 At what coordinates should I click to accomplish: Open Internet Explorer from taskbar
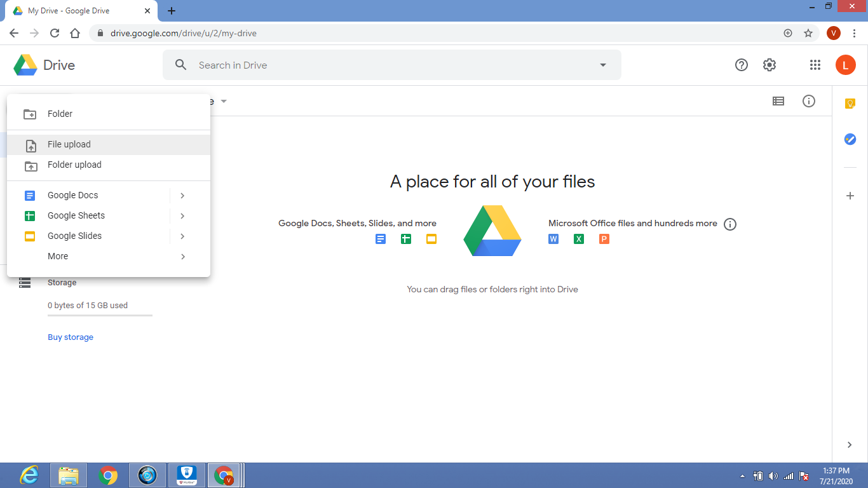click(x=29, y=475)
